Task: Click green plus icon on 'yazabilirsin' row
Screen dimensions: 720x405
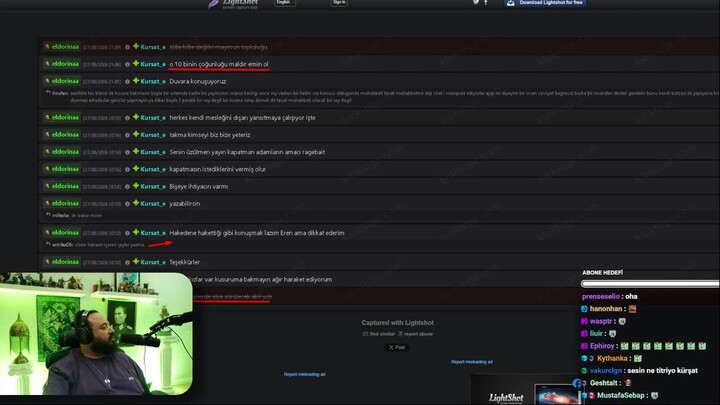Action: 136,203
